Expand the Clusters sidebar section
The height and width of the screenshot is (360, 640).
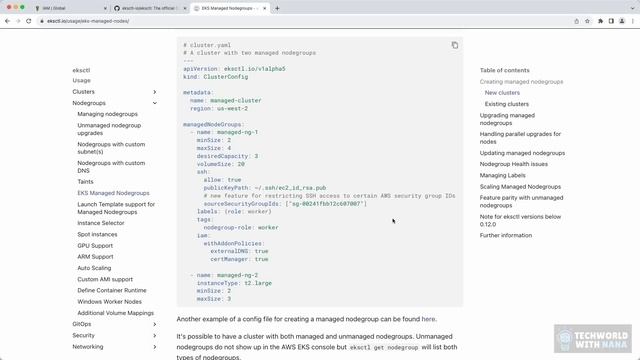pyautogui.click(x=155, y=92)
